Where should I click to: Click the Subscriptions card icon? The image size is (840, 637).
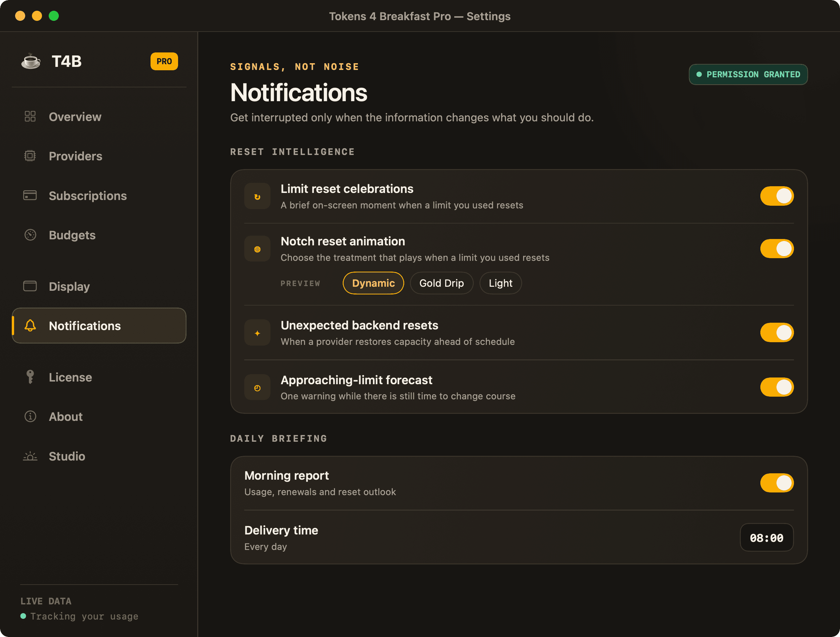30,195
